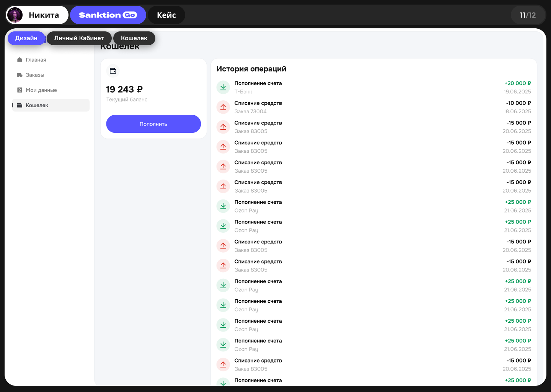Select the Заказы tag icon
Image resolution: width=551 pixels, height=392 pixels.
click(20, 75)
